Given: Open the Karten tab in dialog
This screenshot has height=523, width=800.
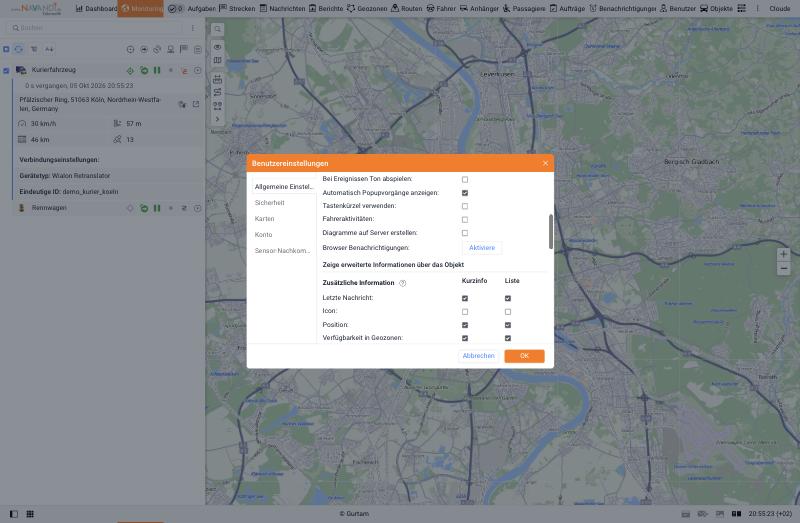Looking at the screenshot, I should (x=284, y=218).
